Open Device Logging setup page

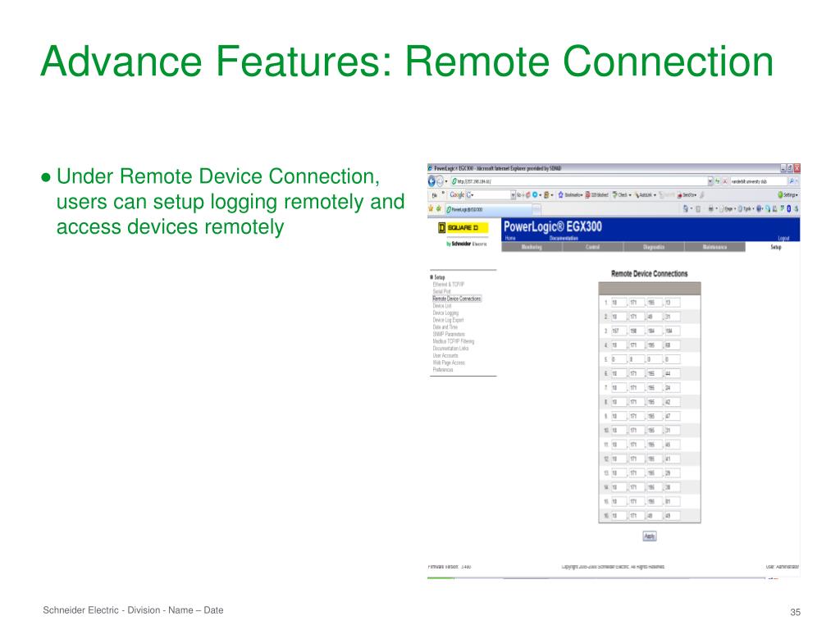(445, 313)
